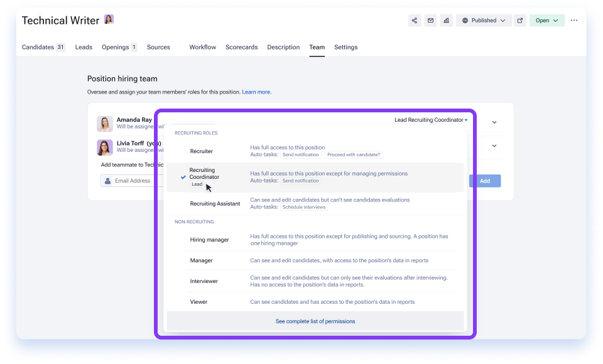Choose the Interviewer role
The height and width of the screenshot is (364, 603).
click(315, 281)
